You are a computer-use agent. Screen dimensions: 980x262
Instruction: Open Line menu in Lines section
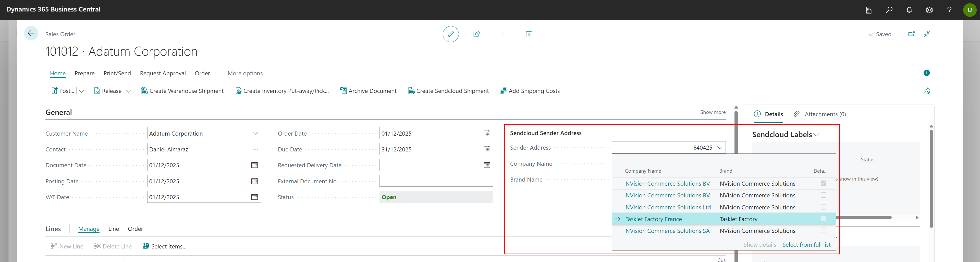click(x=114, y=229)
